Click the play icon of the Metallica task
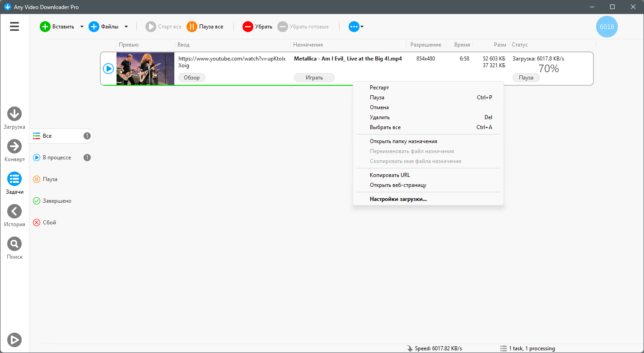644x353 pixels. 108,69
